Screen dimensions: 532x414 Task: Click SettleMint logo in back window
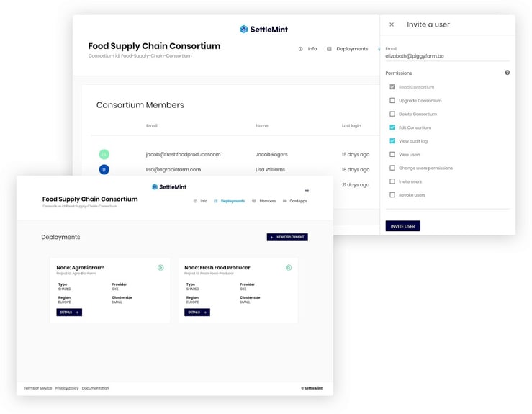[263, 30]
